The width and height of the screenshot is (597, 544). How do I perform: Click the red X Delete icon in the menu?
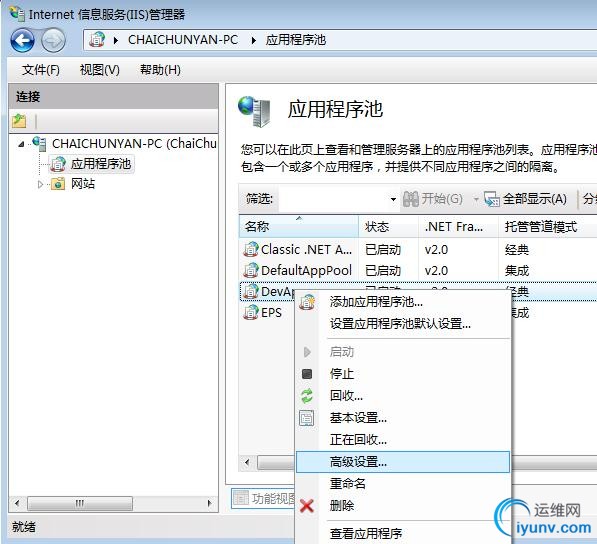coord(307,506)
